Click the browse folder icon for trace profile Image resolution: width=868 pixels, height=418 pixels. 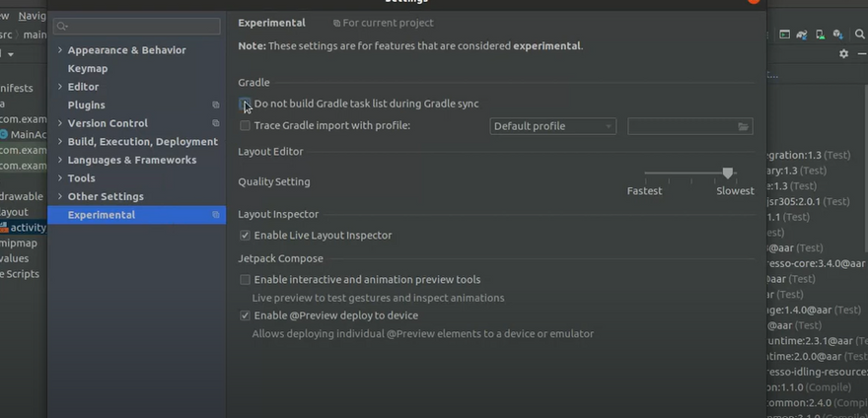743,126
